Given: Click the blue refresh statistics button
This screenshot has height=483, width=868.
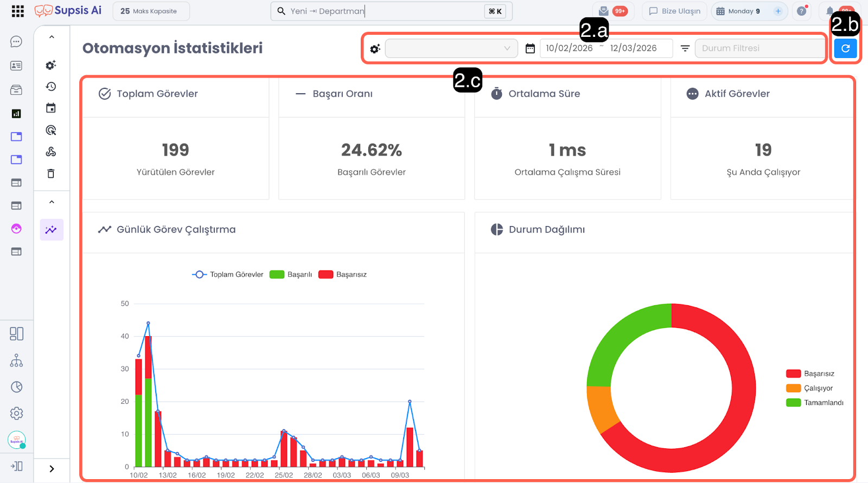Looking at the screenshot, I should [845, 48].
